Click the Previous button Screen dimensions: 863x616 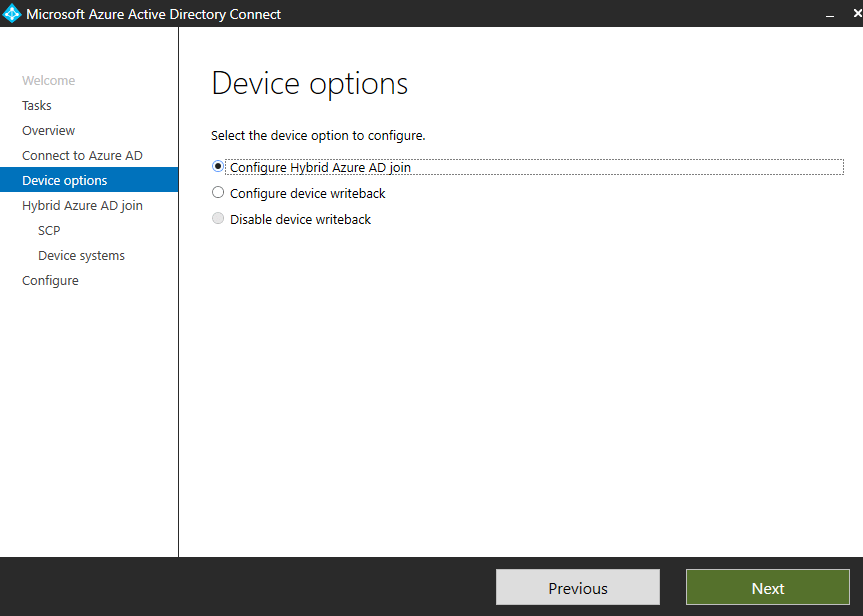(577, 588)
